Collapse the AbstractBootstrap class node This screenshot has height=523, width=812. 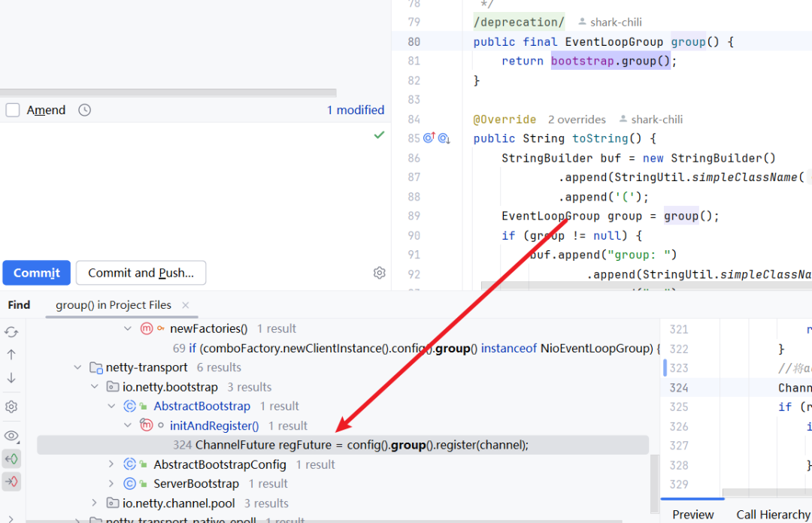tap(111, 406)
